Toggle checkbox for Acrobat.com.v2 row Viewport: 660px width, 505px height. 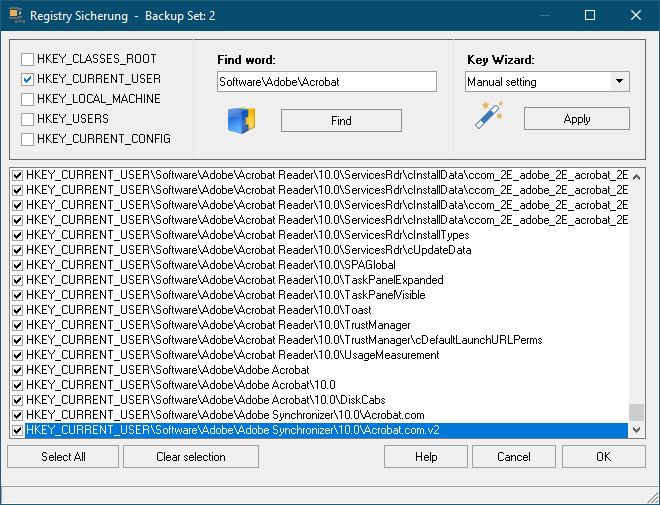click(x=17, y=430)
